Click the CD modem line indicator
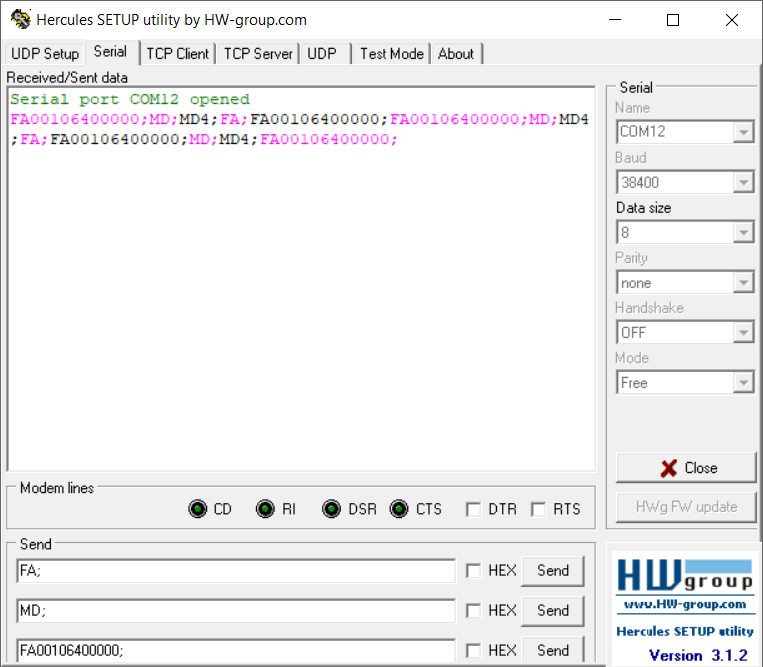763x667 pixels. [x=198, y=509]
